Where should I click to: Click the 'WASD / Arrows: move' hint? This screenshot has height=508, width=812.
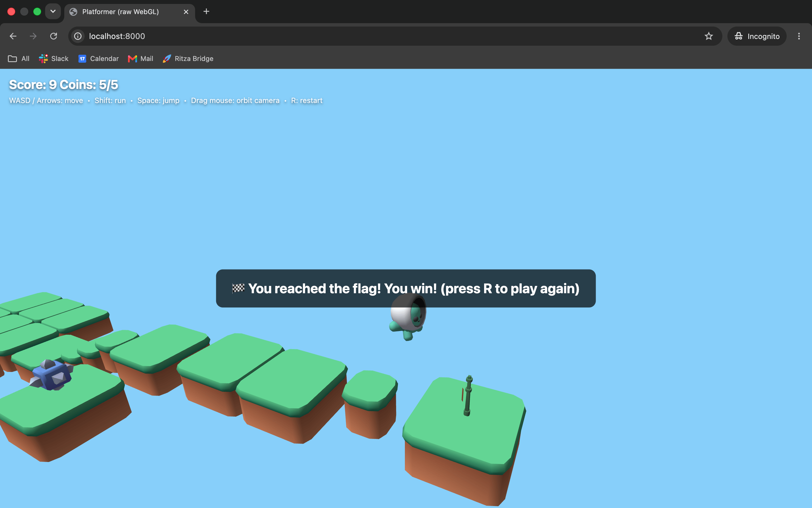coord(46,100)
